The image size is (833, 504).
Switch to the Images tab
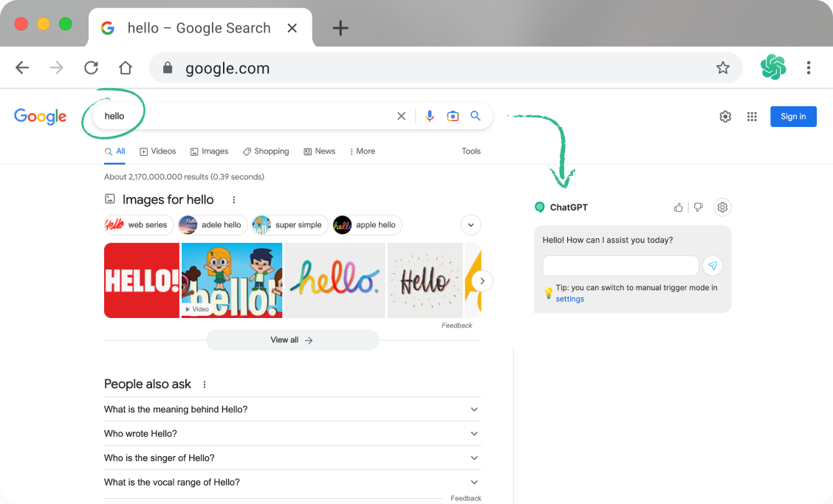tap(209, 151)
